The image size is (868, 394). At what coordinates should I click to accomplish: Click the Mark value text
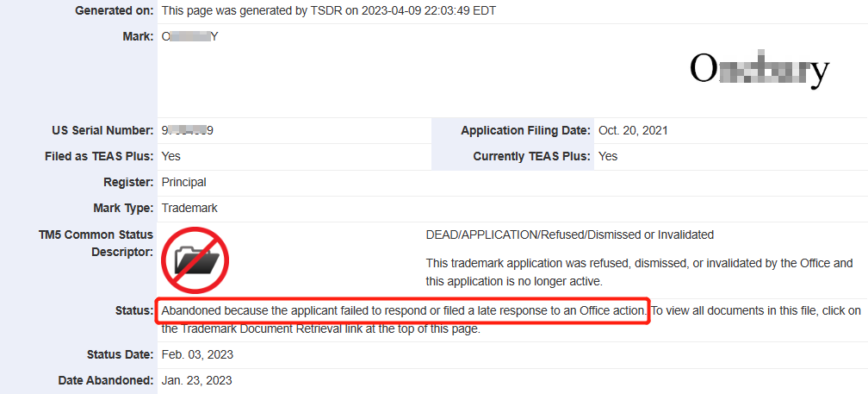click(187, 37)
